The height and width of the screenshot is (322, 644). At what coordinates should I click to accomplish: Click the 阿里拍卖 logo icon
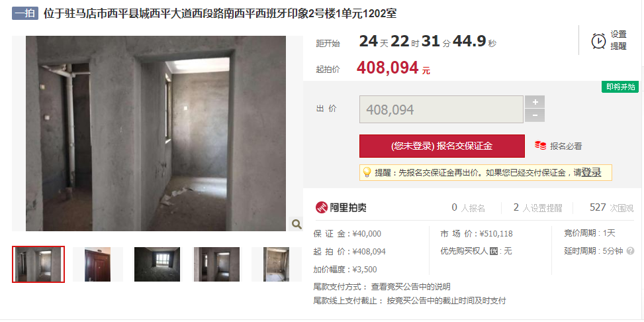322,207
